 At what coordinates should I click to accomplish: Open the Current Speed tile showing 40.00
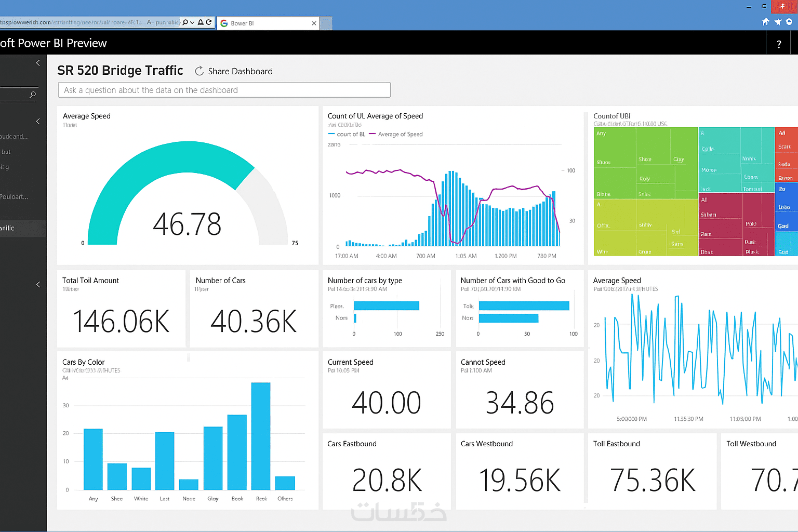[387, 390]
